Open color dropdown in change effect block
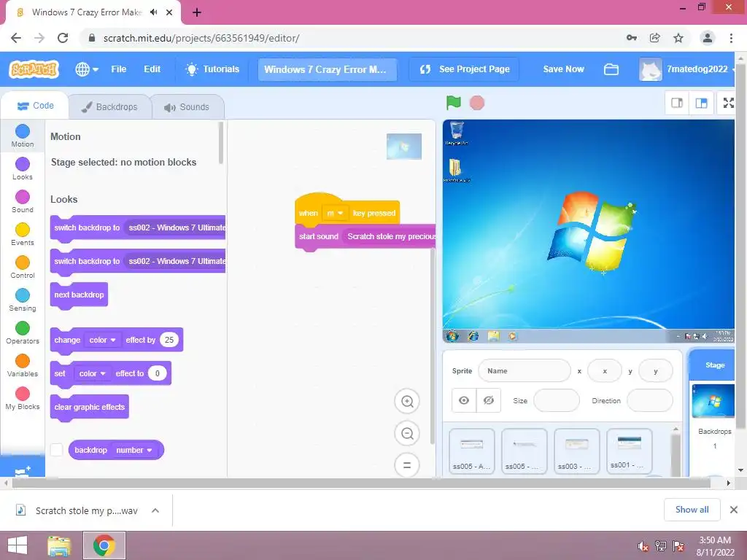 [x=102, y=340]
